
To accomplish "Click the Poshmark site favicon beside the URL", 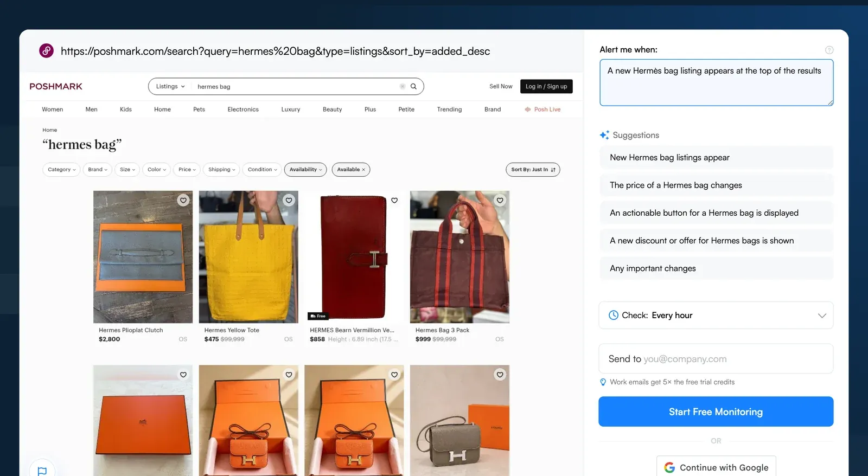I will [x=46, y=51].
